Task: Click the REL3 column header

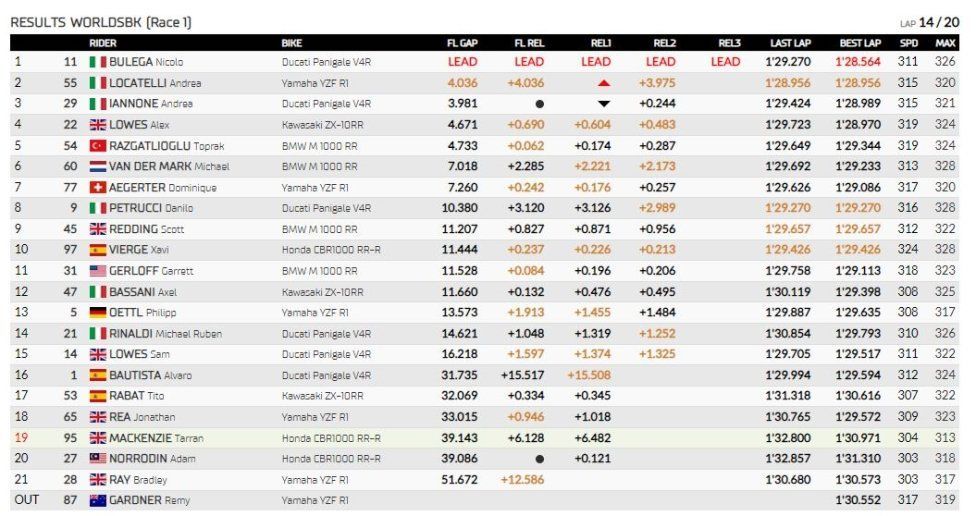Action: (730, 43)
